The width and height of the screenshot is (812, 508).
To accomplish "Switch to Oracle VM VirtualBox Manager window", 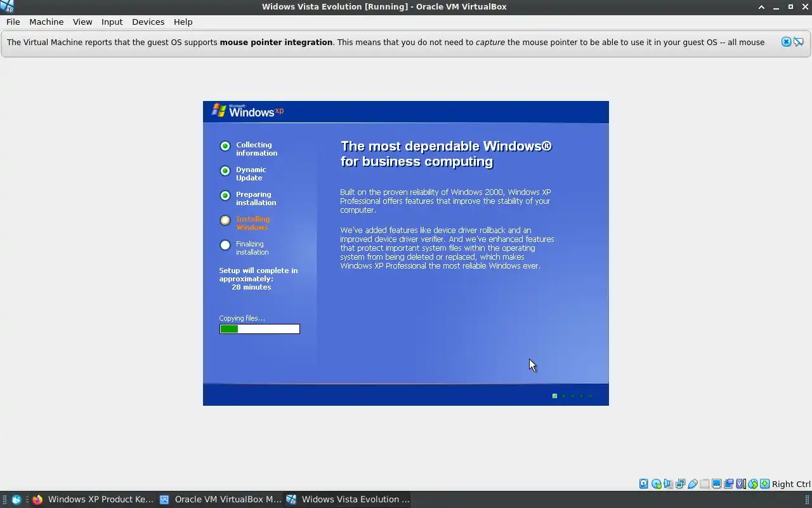I will click(x=220, y=500).
